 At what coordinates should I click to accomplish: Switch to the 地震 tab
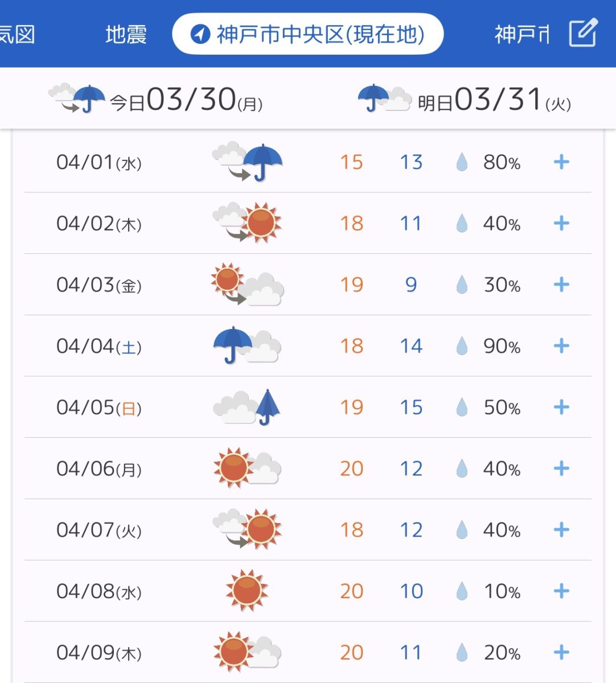pyautogui.click(x=126, y=34)
